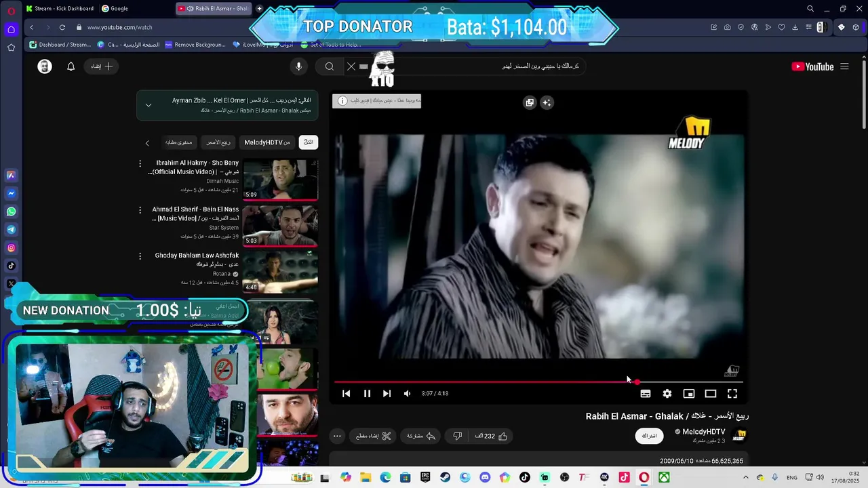Switch to Stream - Kick Dashboard tab
Screen dimensions: 868x488
click(60, 9)
